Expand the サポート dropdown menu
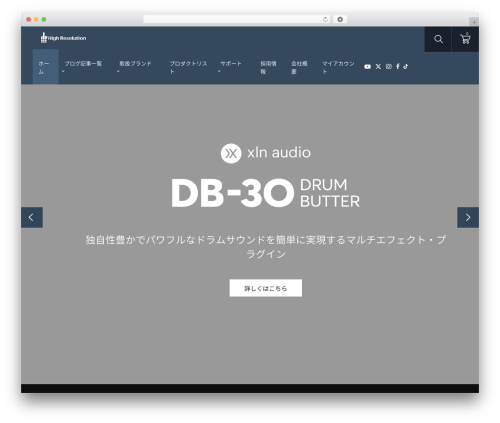The image size is (500, 423). click(230, 67)
